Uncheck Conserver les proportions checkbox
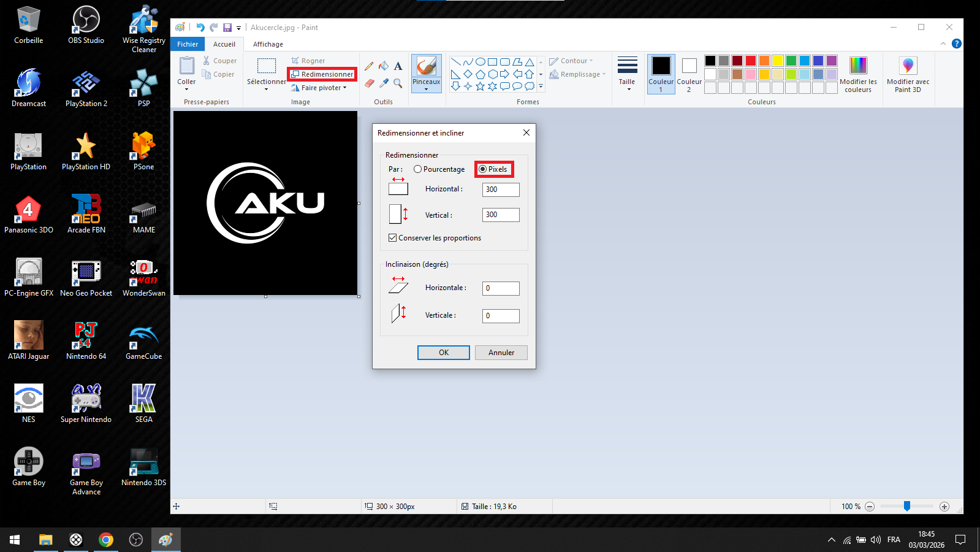 coord(393,238)
